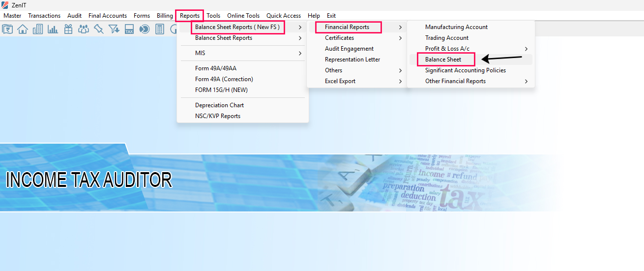Open the Trading Account report
Image resolution: width=644 pixels, height=271 pixels.
pyautogui.click(x=447, y=38)
